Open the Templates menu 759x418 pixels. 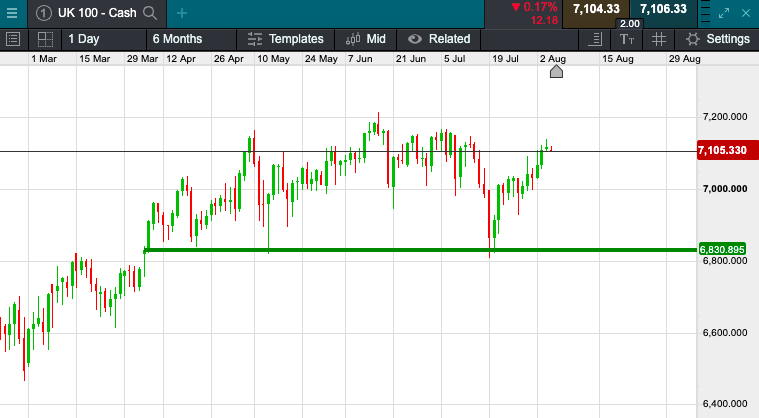click(286, 39)
